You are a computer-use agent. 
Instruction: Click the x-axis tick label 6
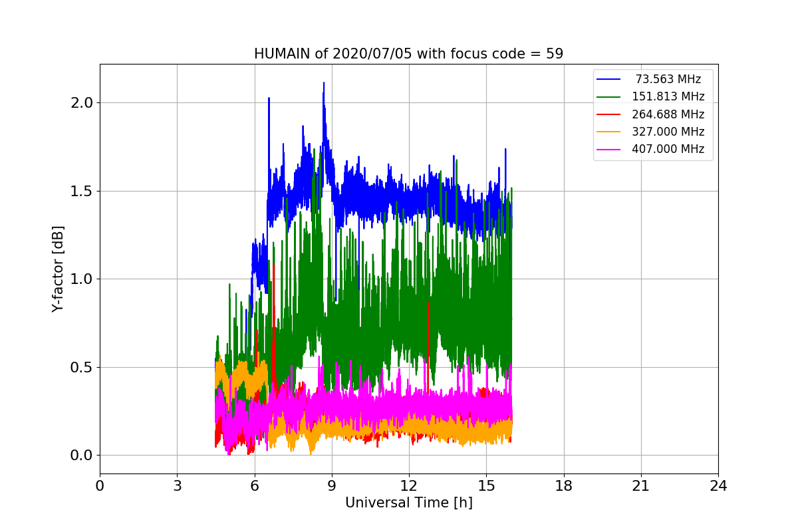click(x=254, y=485)
